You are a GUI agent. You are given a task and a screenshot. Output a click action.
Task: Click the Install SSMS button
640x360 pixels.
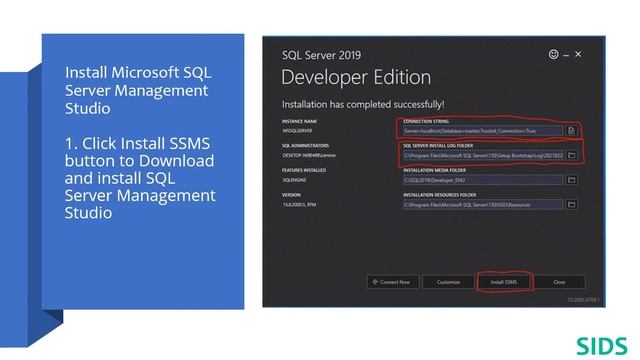[504, 282]
